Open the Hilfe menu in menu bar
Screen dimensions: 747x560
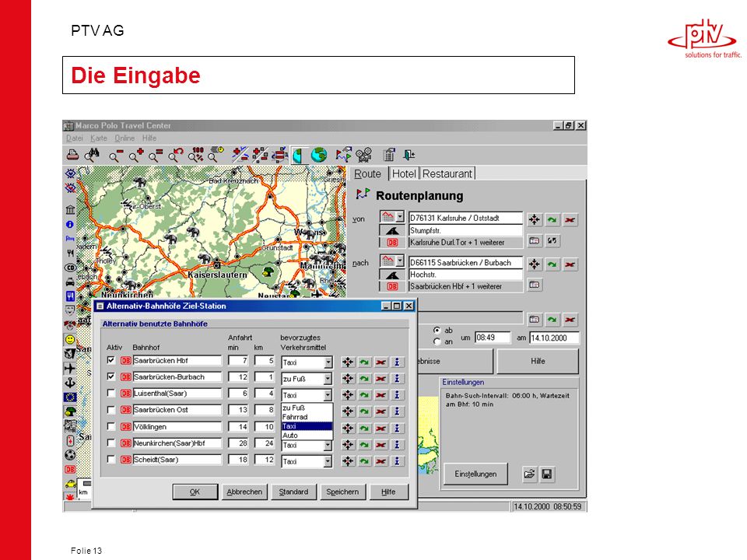149,138
